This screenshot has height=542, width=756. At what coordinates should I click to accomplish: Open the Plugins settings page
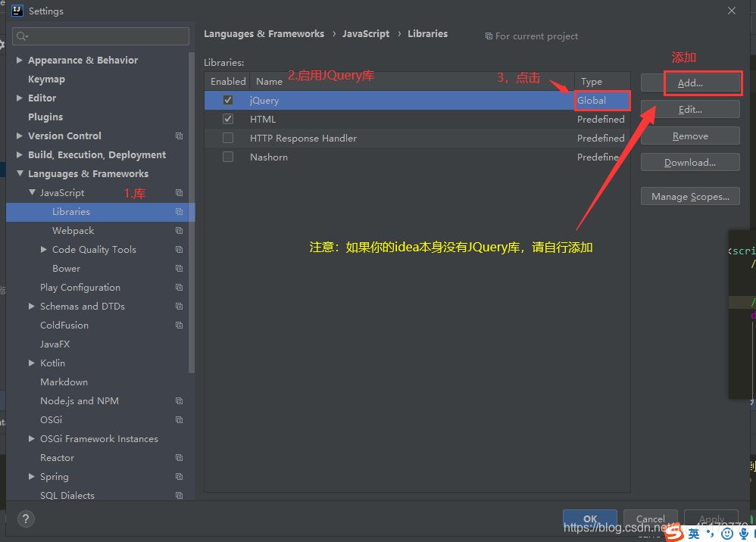point(45,117)
